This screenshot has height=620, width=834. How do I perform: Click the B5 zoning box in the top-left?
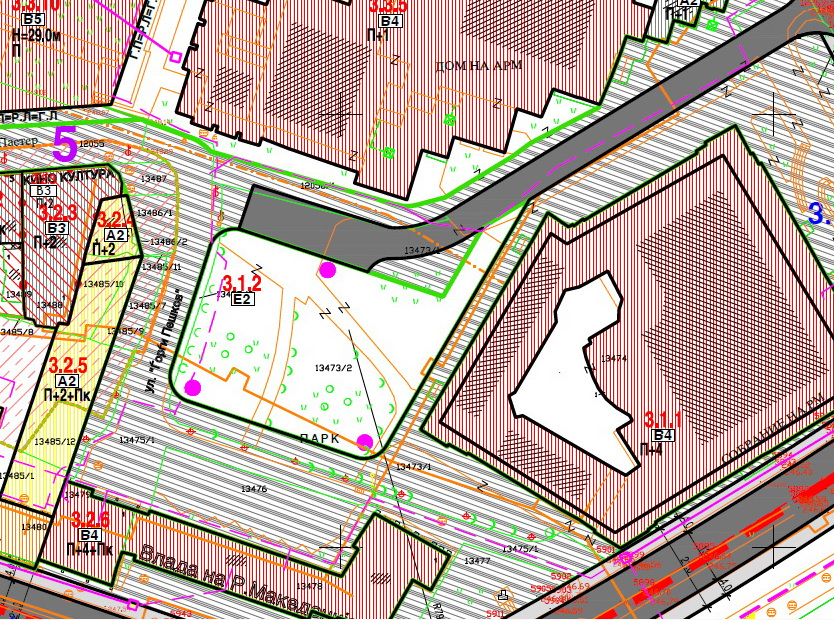(x=33, y=19)
